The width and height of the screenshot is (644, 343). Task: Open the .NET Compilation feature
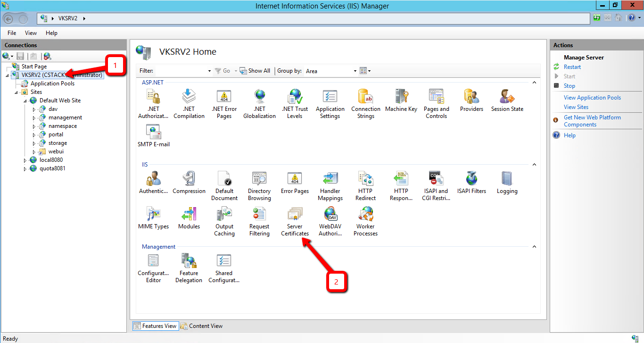coord(189,104)
